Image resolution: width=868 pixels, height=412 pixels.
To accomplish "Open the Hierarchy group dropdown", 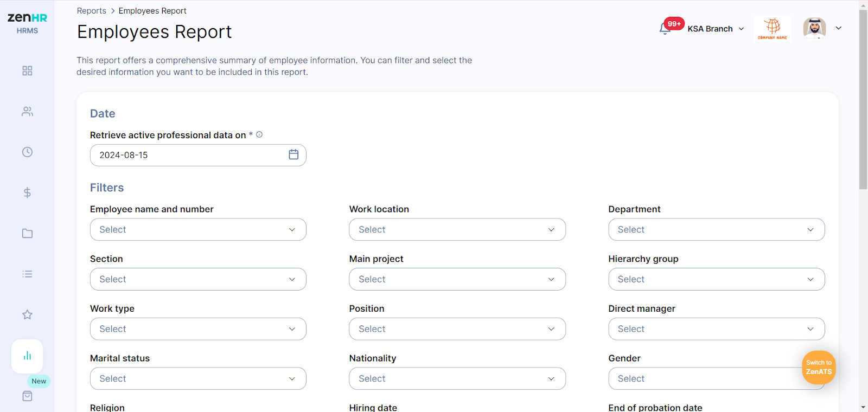I will [x=717, y=279].
